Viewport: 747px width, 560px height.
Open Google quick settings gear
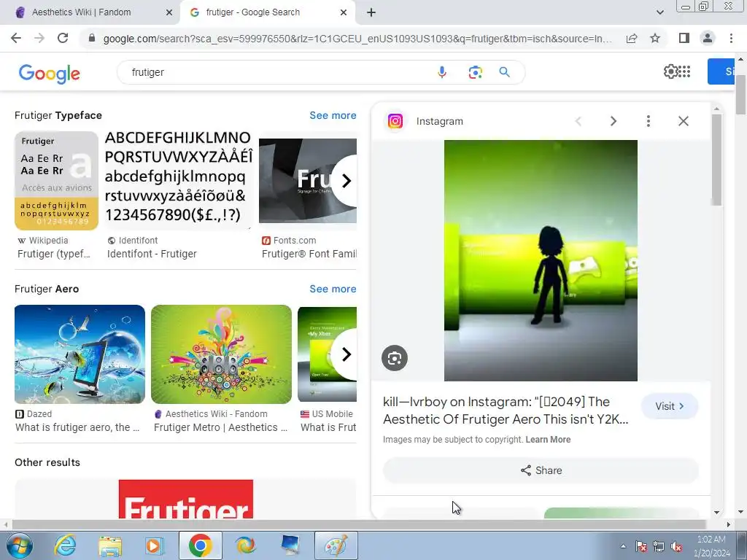click(x=670, y=71)
